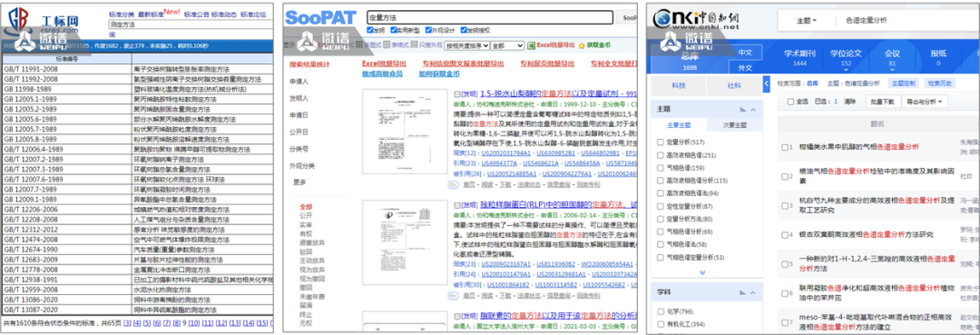
Task: Open the 主题 search field dropdown
Action: (x=806, y=21)
